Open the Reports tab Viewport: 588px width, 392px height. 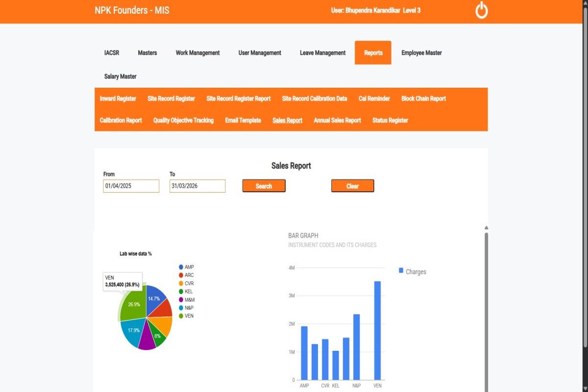(373, 53)
